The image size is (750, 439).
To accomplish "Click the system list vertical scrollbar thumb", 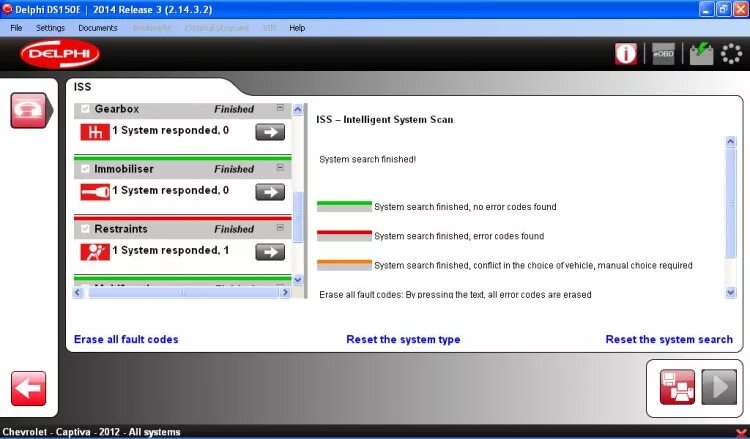I will (x=298, y=217).
